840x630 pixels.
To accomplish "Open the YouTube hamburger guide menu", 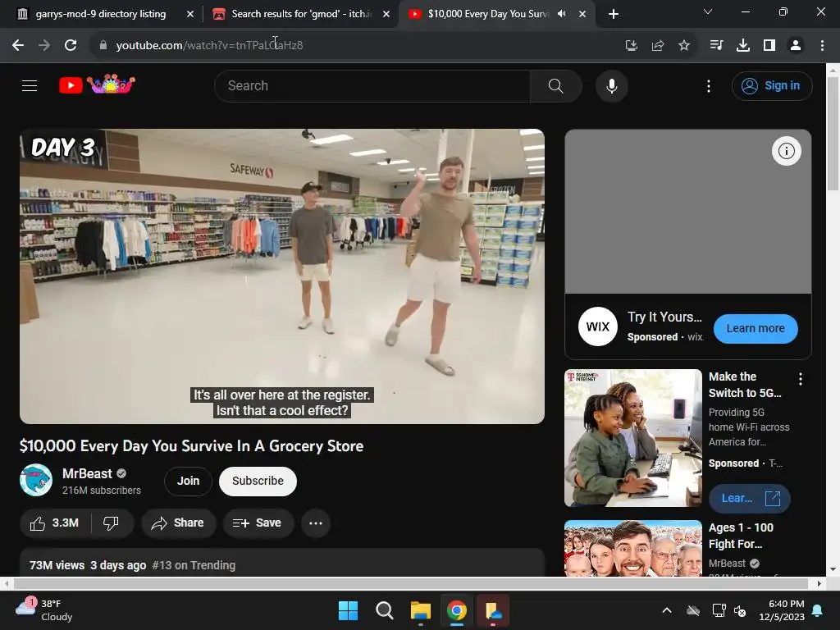I will [30, 85].
